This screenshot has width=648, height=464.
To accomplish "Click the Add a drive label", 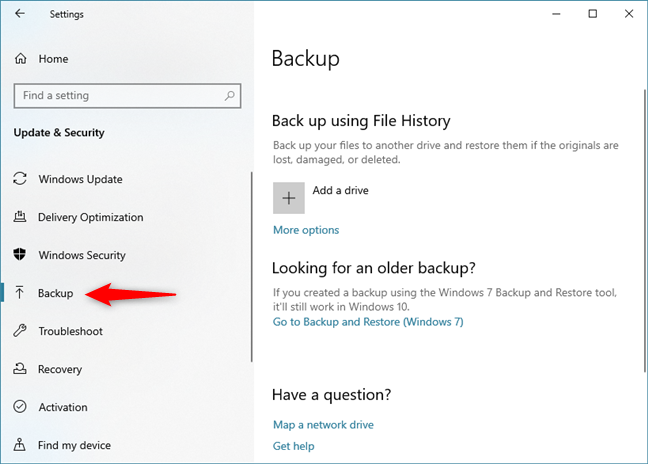I will coord(340,190).
